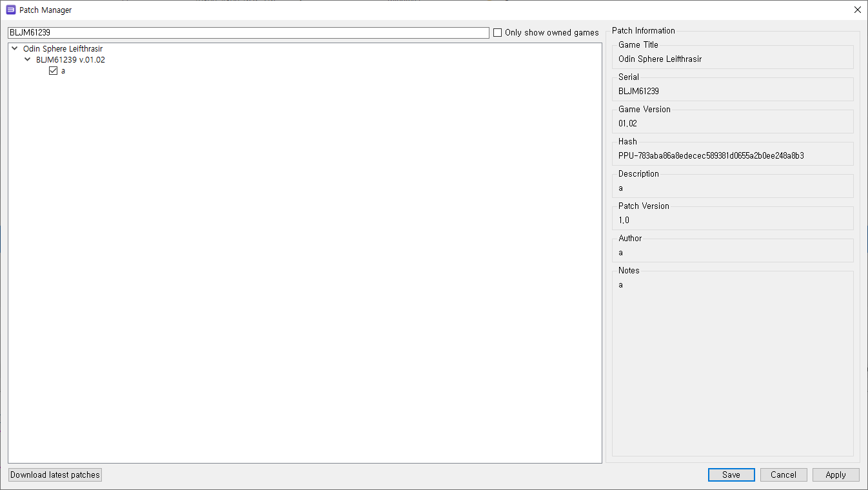This screenshot has height=490, width=868.
Task: Toggle the 'Only show owned games' checkbox
Action: tap(497, 33)
